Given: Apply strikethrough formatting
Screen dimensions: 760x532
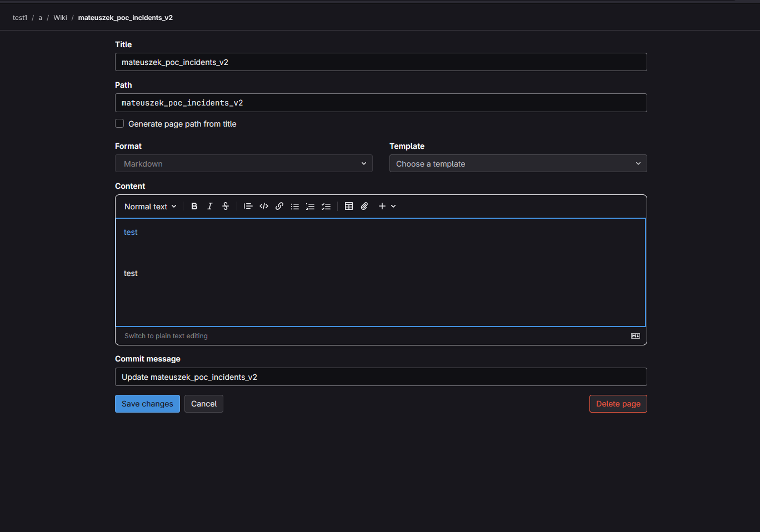Looking at the screenshot, I should [x=226, y=206].
